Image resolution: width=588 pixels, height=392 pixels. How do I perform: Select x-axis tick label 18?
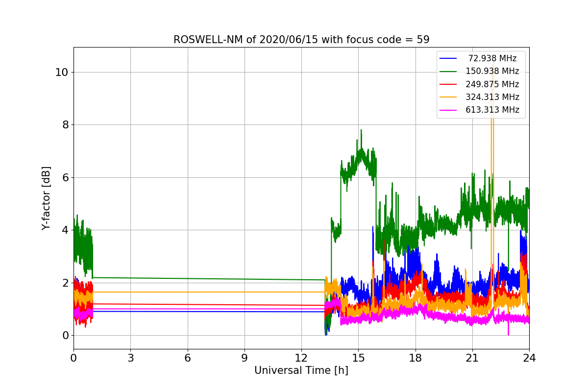(416, 358)
